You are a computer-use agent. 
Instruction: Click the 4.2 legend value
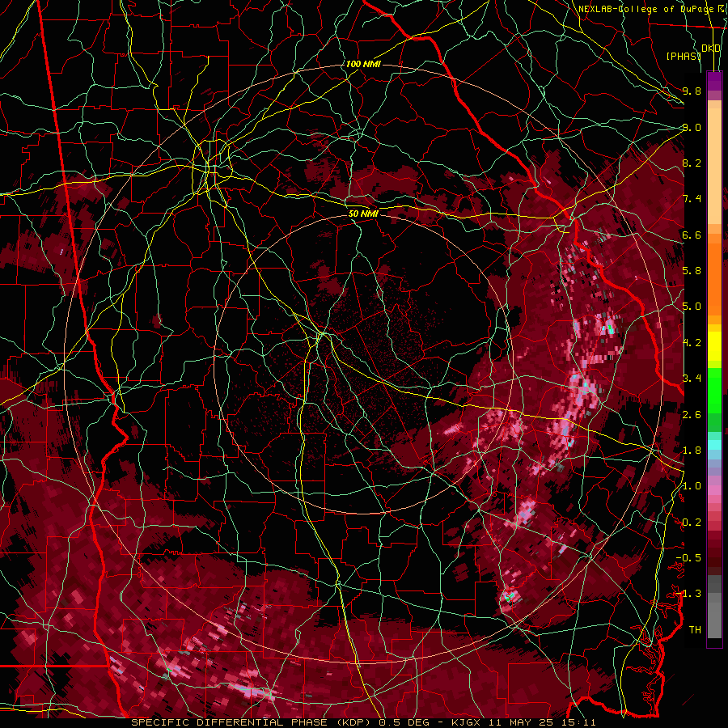692,343
